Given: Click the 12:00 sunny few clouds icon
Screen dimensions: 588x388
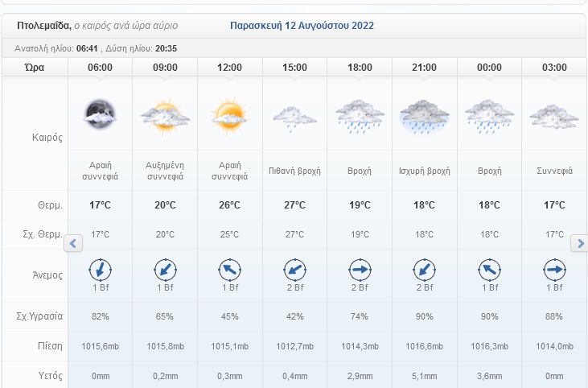Looking at the screenshot, I should tap(229, 115).
